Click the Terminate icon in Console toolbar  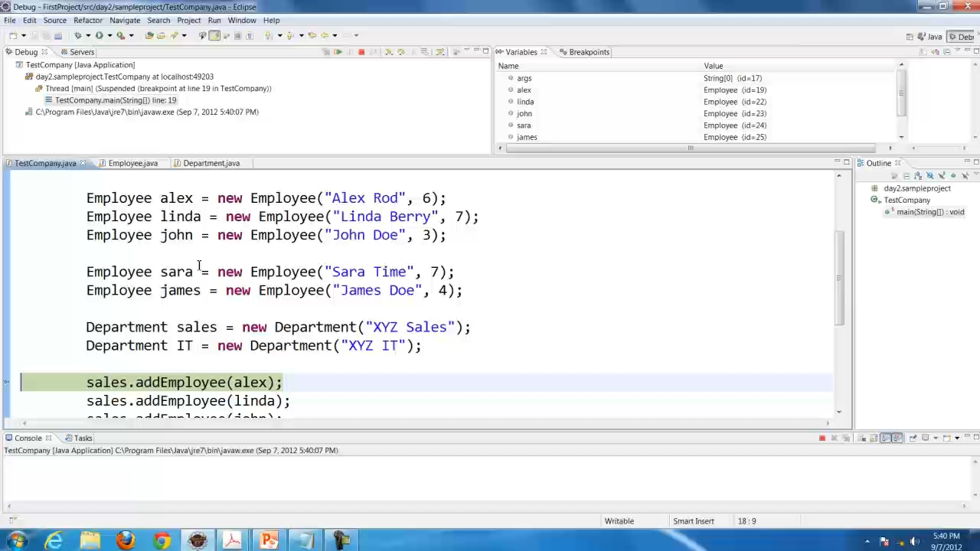(822, 438)
